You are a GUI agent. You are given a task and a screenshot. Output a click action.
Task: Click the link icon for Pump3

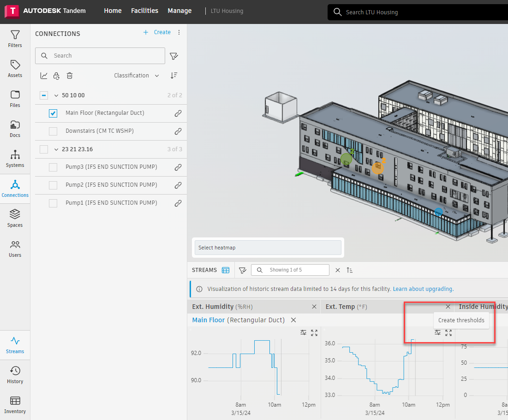[x=178, y=167]
